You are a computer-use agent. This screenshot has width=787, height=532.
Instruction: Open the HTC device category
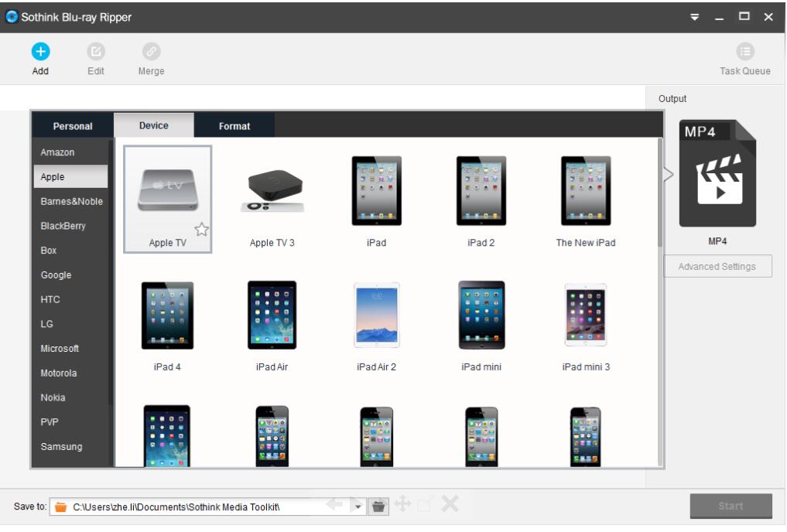click(x=70, y=299)
